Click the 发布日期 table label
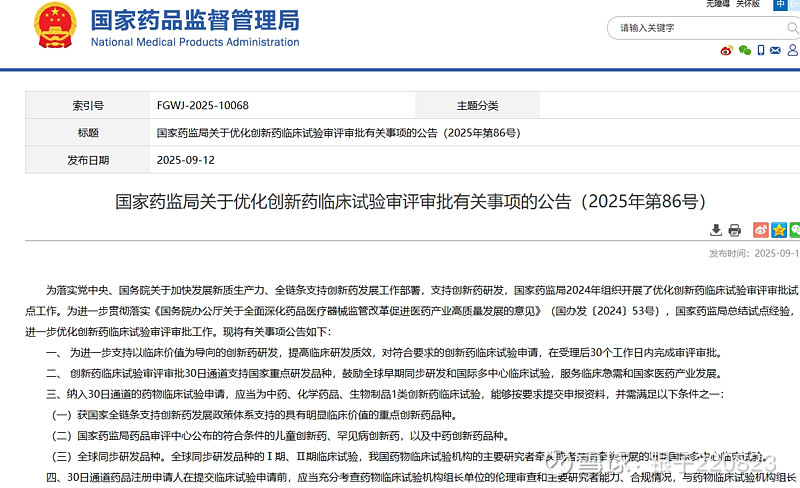800x488 pixels. point(88,160)
